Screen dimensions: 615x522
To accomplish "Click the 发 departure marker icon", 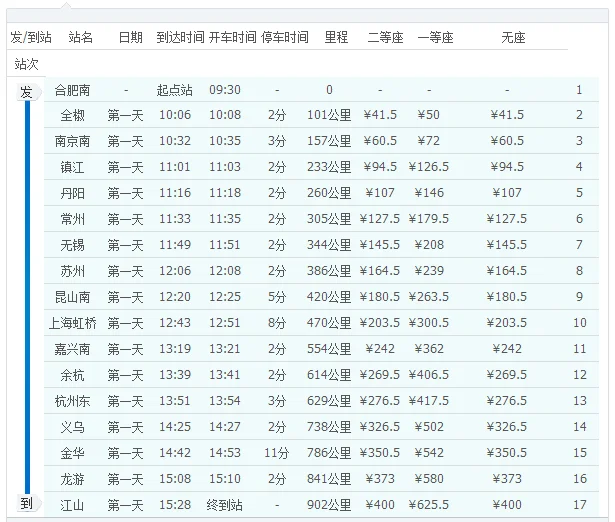I will (x=28, y=93).
